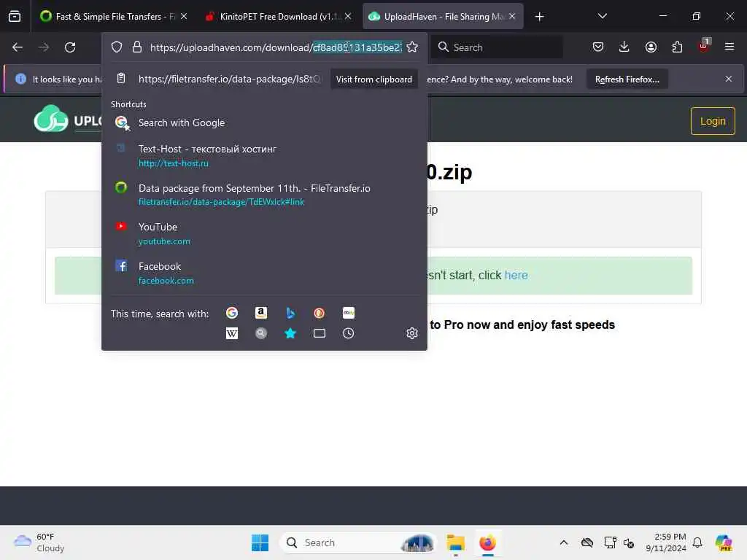Search in open Tabs icon
Screen dimensions: 747x560
tap(320, 333)
